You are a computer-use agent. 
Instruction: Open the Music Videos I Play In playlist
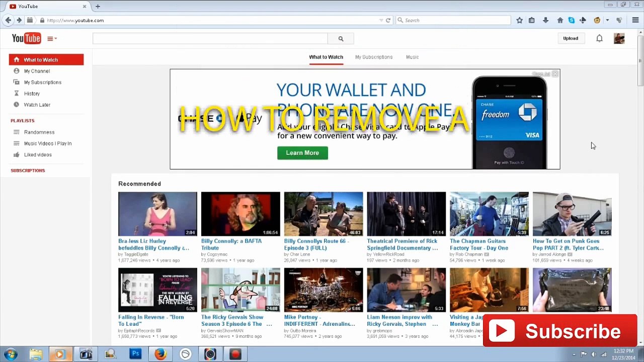coord(48,143)
